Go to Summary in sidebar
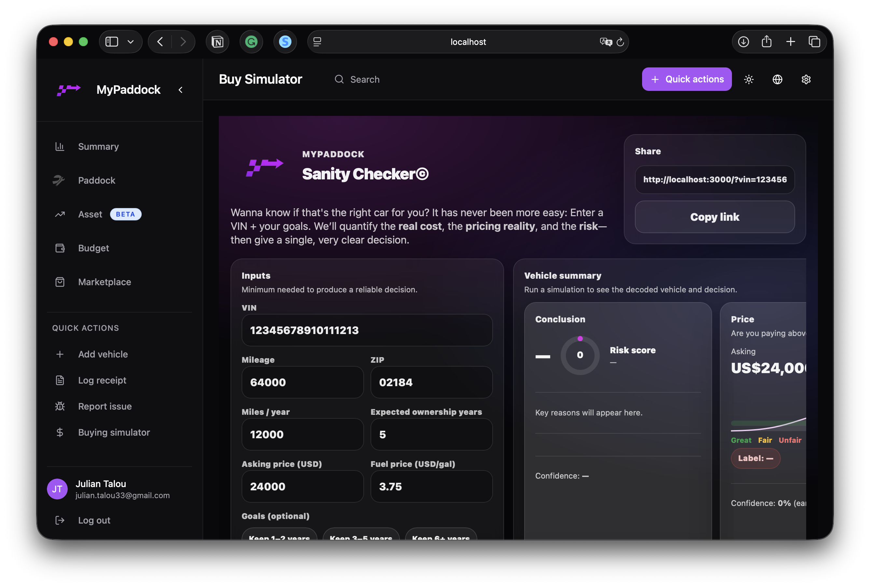 coord(98,146)
